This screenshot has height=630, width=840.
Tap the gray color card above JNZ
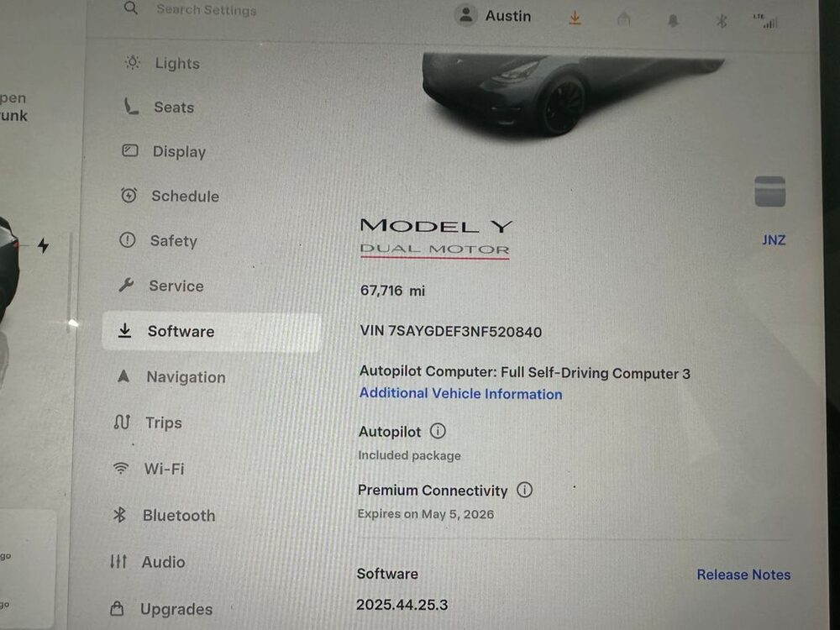[x=769, y=192]
